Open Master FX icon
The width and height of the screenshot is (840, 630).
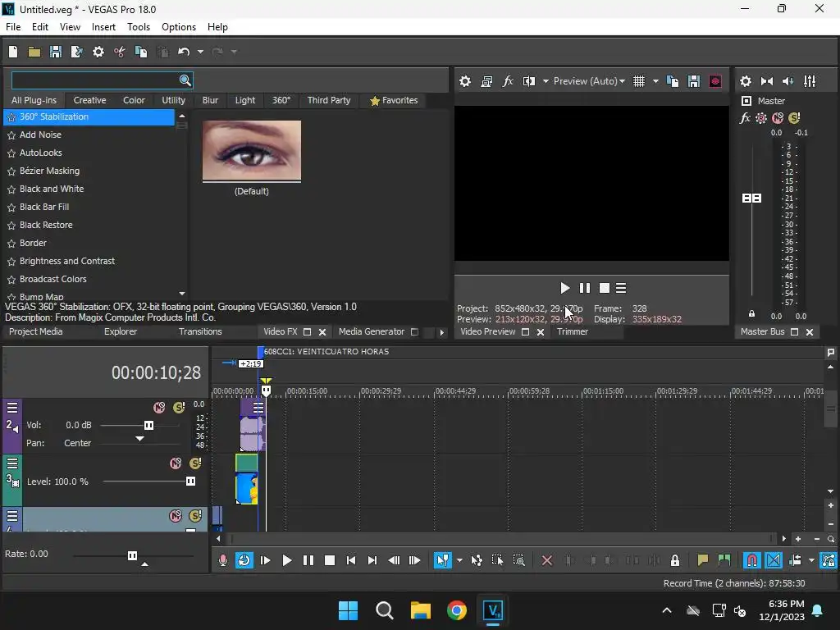point(745,118)
